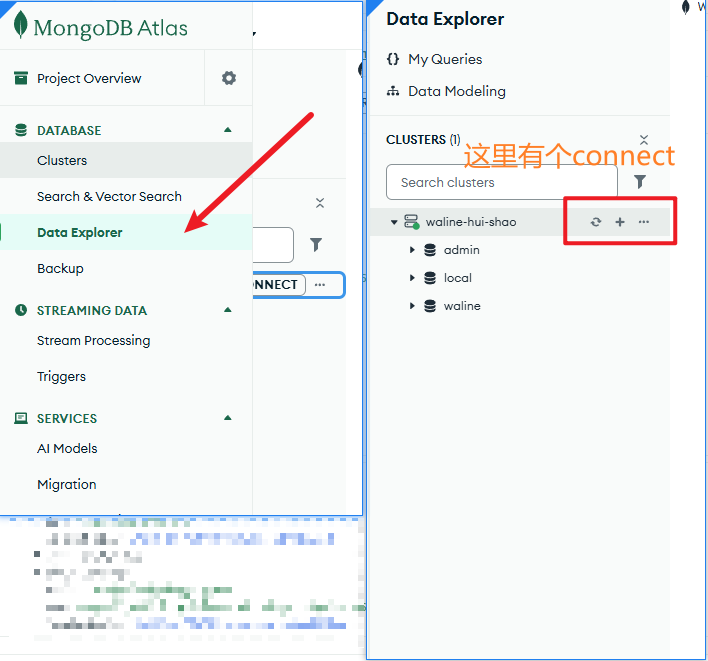Collapse the SERVICES section
Image resolution: width=708 pixels, height=661 pixels.
point(228,418)
